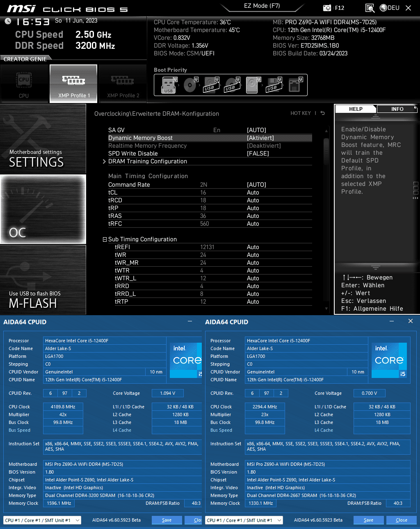Click the scroll-down arrow of the BIOS settings list
This screenshot has height=529, width=420.
pos(326,309)
